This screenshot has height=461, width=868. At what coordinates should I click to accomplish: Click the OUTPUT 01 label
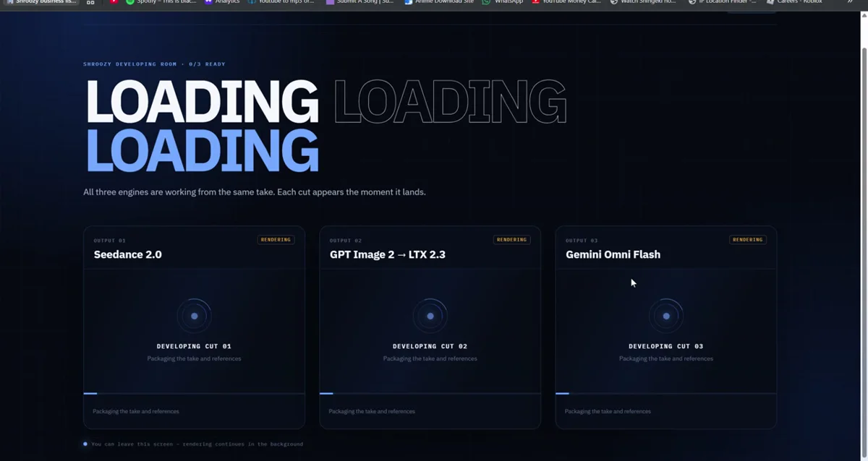(x=109, y=241)
